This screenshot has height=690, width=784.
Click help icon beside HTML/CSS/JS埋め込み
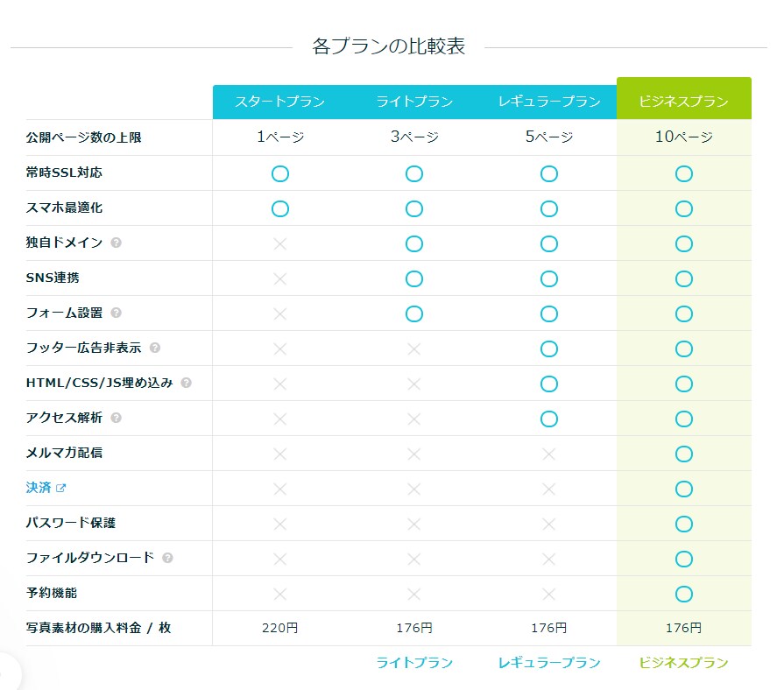coord(186,383)
